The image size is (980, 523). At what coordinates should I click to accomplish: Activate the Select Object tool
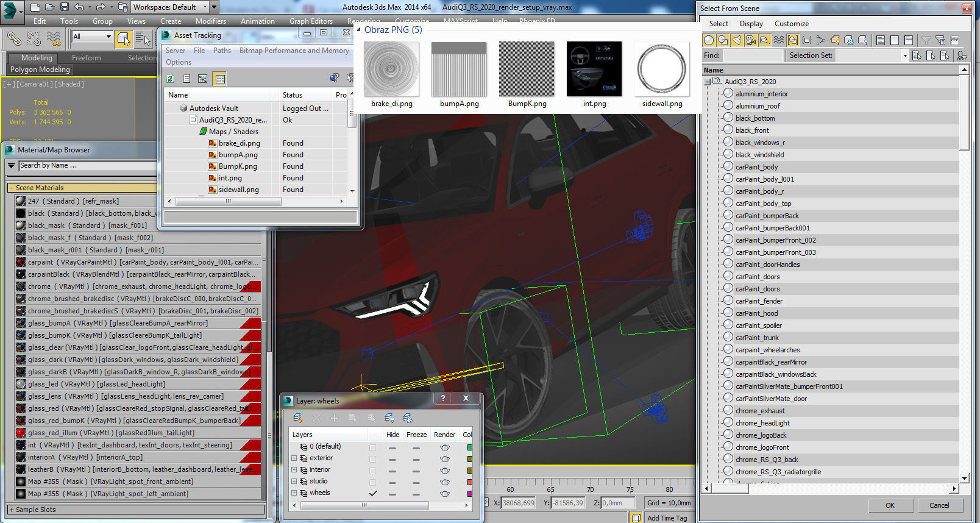(x=124, y=38)
